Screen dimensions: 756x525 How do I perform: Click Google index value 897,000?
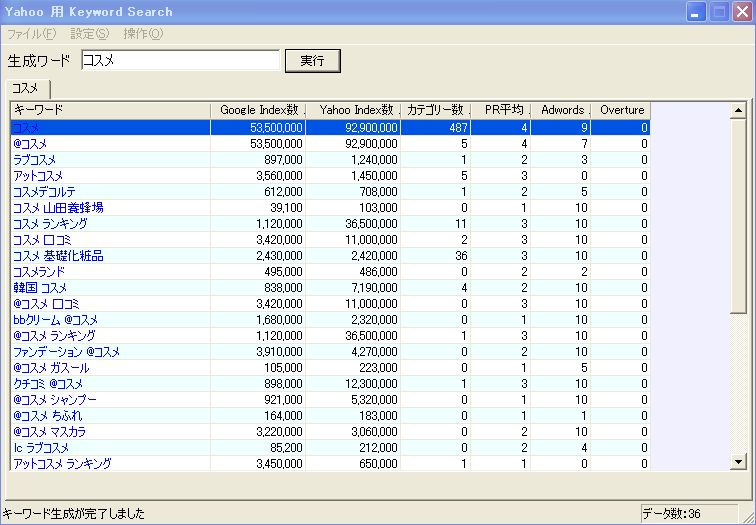283,160
